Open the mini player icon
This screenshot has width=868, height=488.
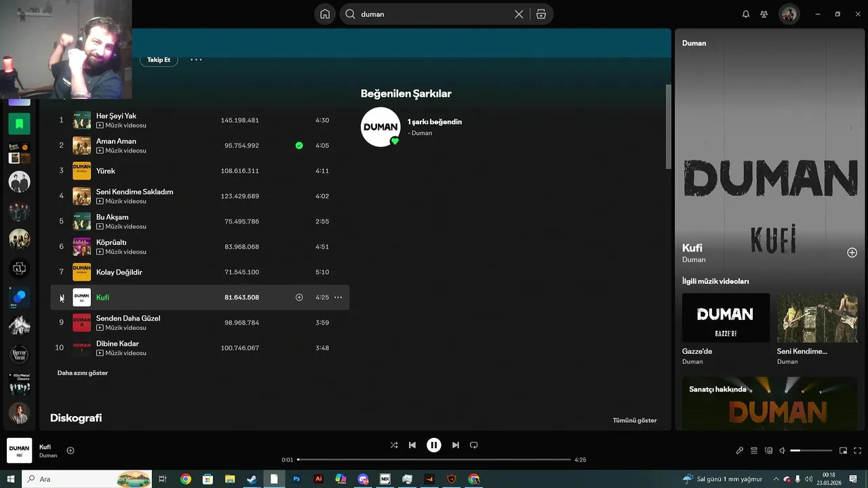click(x=844, y=451)
